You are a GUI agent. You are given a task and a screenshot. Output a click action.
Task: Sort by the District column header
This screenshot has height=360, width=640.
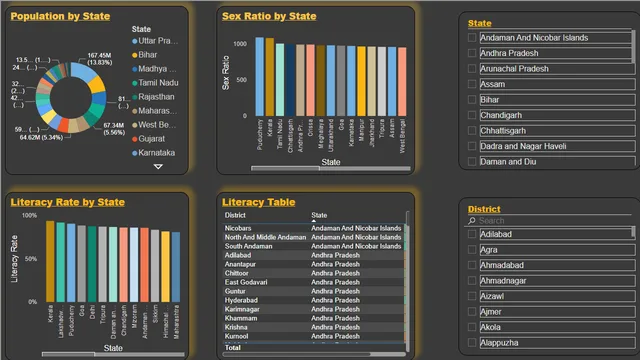tap(235, 215)
